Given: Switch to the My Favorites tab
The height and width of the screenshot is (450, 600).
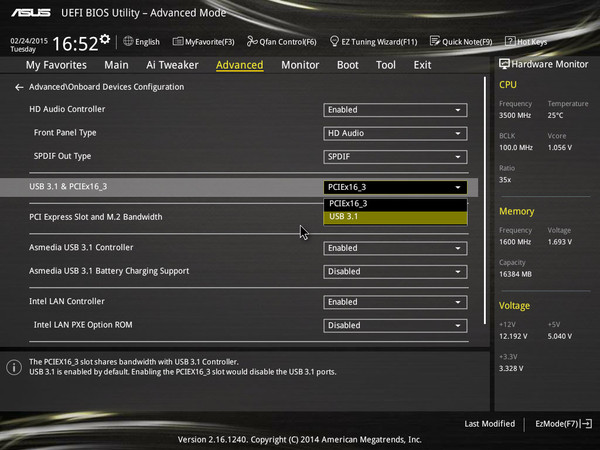Looking at the screenshot, I should coord(56,65).
